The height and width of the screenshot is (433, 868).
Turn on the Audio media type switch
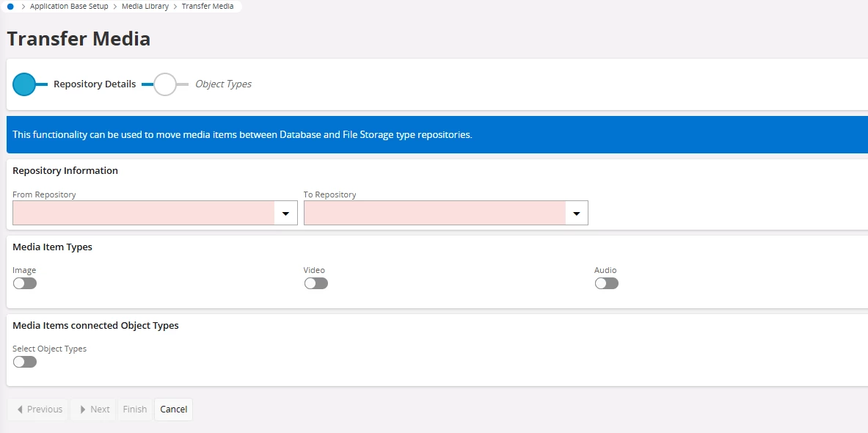click(x=607, y=283)
